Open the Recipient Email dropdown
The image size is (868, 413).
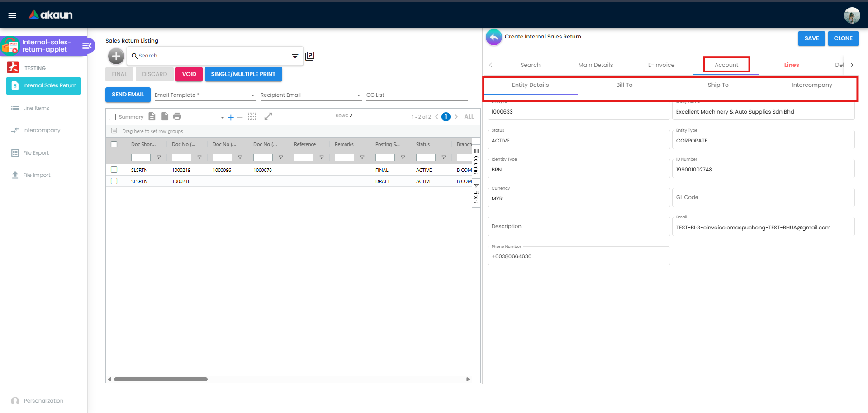[x=358, y=95]
